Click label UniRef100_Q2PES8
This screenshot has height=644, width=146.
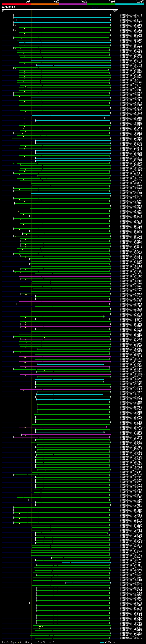(131, 633)
